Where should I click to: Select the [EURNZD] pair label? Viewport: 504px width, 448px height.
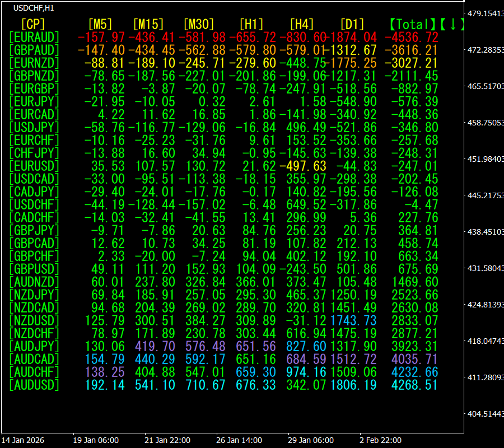pos(34,63)
